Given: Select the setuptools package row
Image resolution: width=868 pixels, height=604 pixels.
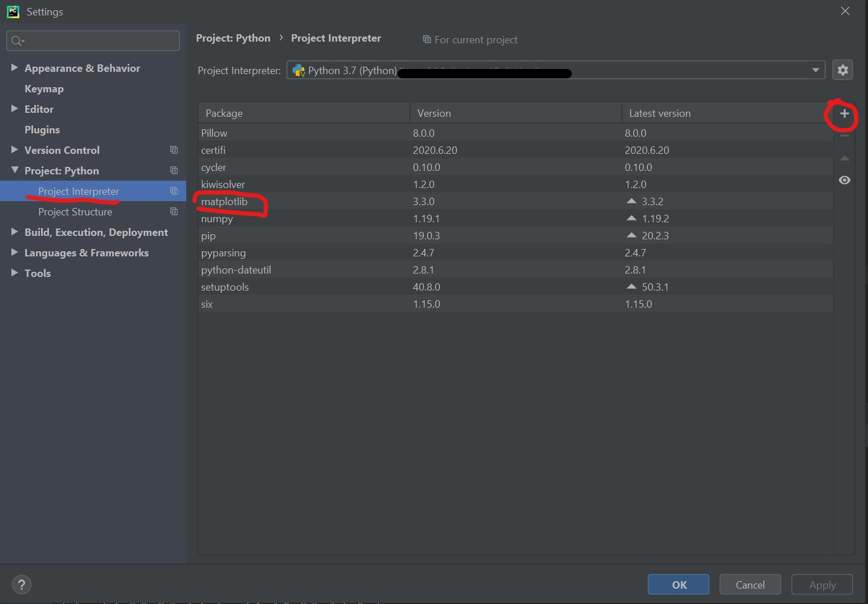Looking at the screenshot, I should pos(515,287).
